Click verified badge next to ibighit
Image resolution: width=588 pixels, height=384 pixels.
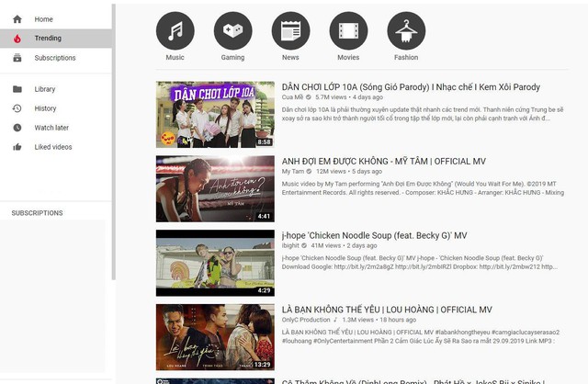point(304,245)
